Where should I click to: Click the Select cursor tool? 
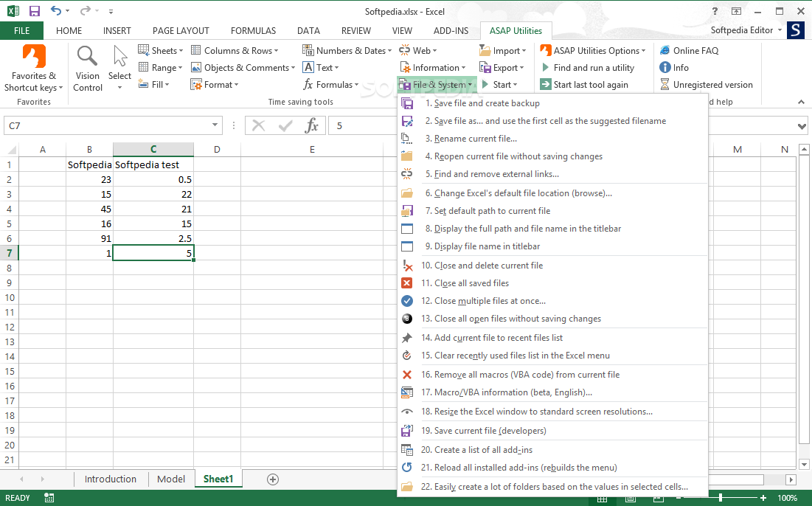(x=119, y=68)
